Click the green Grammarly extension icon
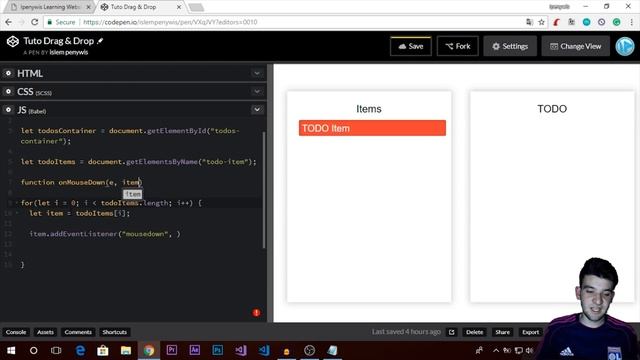 click(617, 22)
